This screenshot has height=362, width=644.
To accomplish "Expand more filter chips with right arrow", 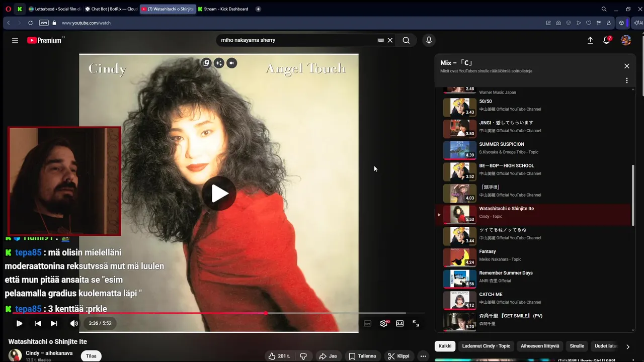I will (x=627, y=346).
